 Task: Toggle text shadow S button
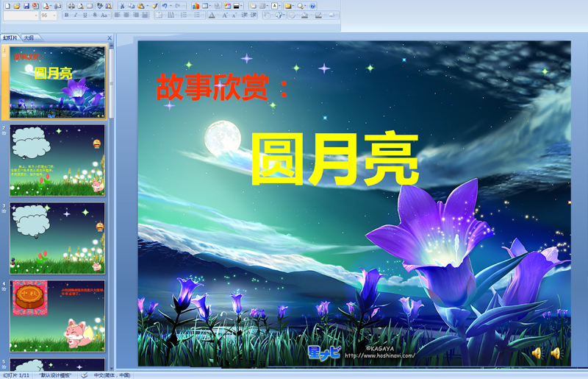point(95,15)
